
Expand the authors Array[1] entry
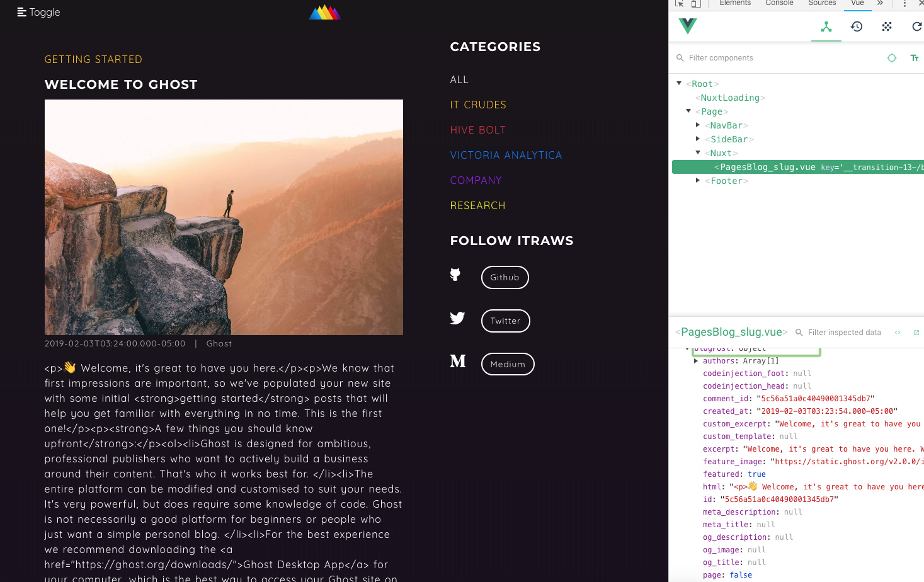pyautogui.click(x=696, y=361)
